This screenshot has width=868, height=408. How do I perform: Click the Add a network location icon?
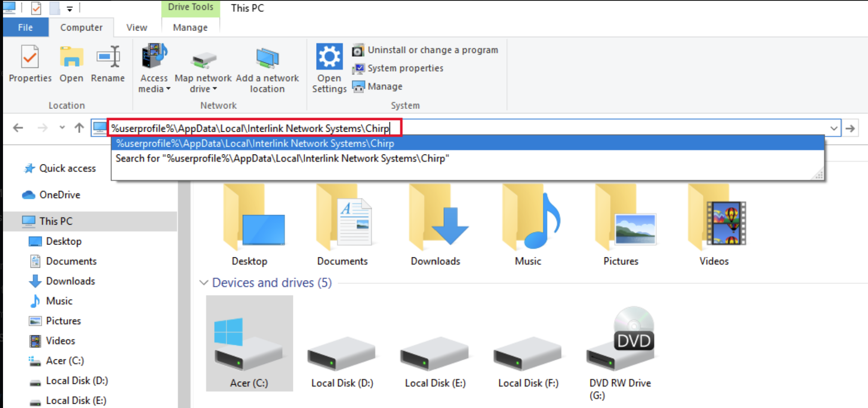tap(267, 59)
